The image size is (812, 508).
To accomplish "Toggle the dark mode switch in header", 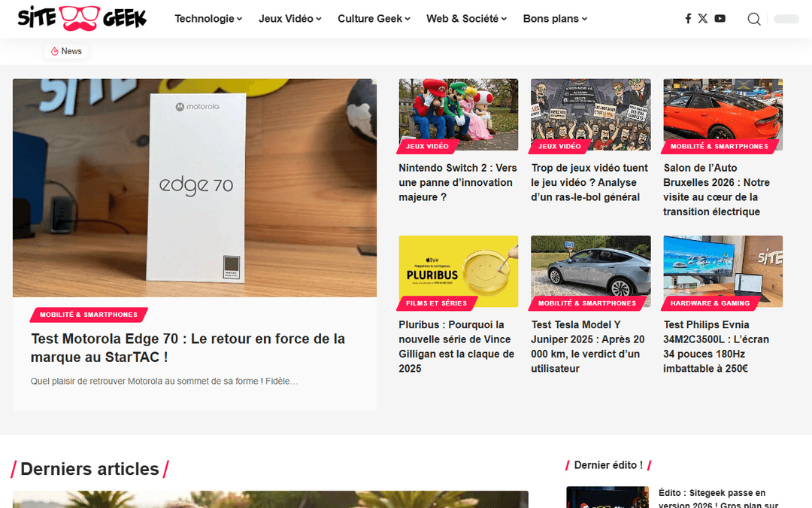I will 786,19.
